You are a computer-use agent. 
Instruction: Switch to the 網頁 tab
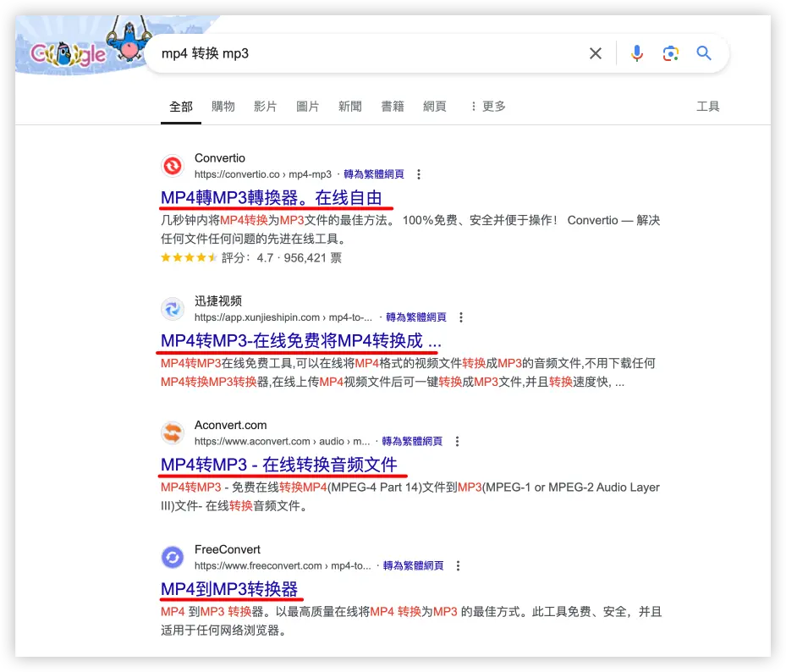435,107
